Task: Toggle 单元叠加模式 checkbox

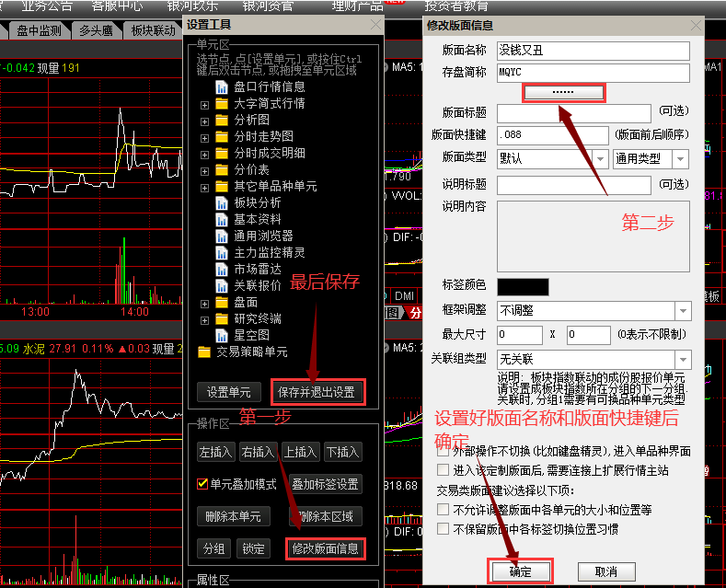Action: click(x=202, y=484)
